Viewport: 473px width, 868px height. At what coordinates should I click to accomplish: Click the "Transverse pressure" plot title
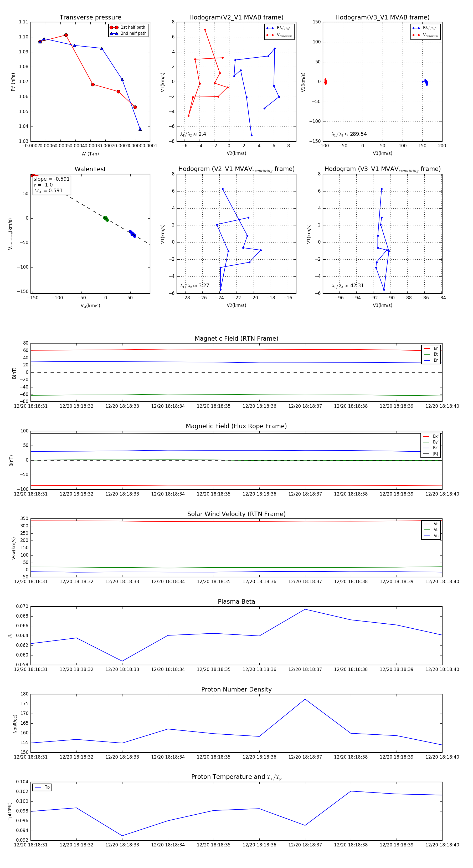[x=90, y=18]
